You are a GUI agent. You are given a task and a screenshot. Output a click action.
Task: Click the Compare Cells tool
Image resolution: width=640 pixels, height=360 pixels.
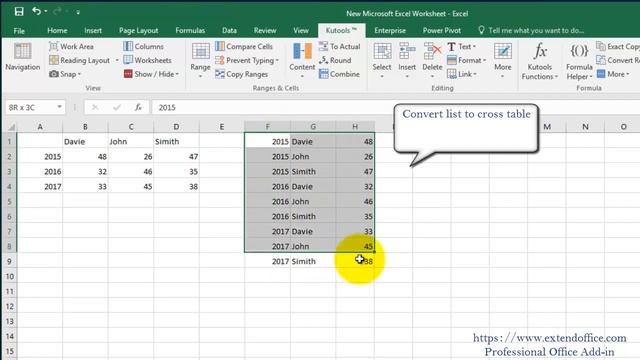(x=244, y=47)
